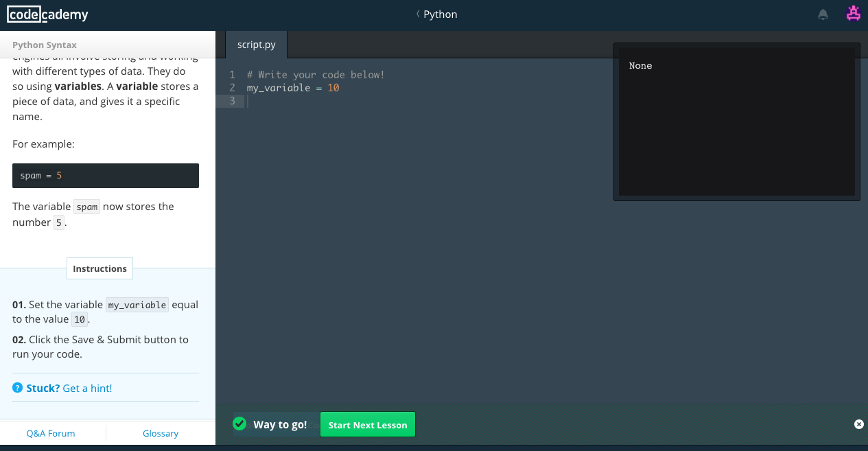Visit the Q&A Forum
868x451 pixels.
[50, 433]
